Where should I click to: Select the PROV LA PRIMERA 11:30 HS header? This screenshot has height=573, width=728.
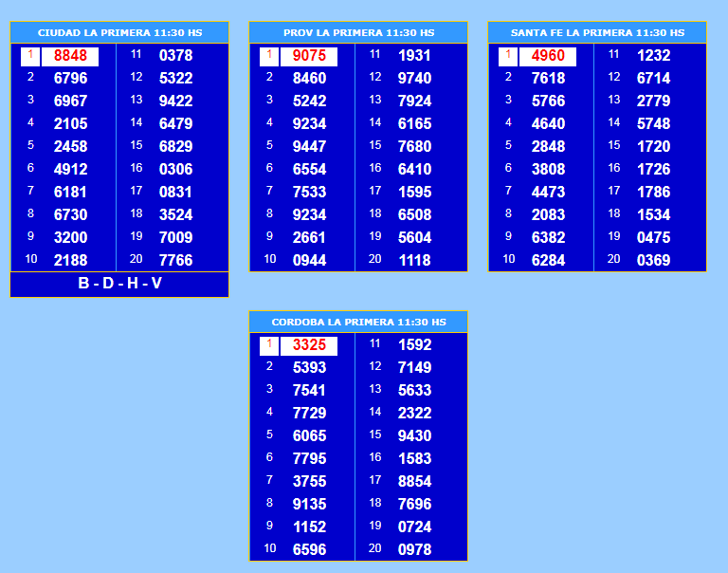click(358, 32)
